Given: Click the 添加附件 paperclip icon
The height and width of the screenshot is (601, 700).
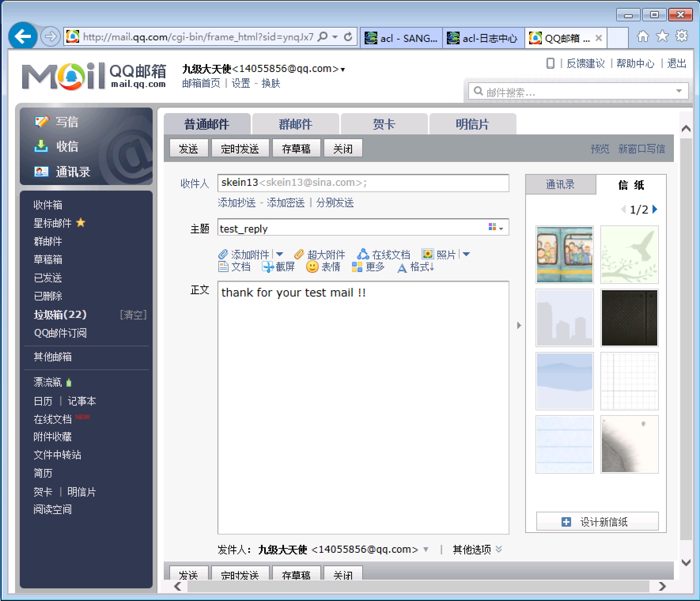Looking at the screenshot, I should click(223, 254).
